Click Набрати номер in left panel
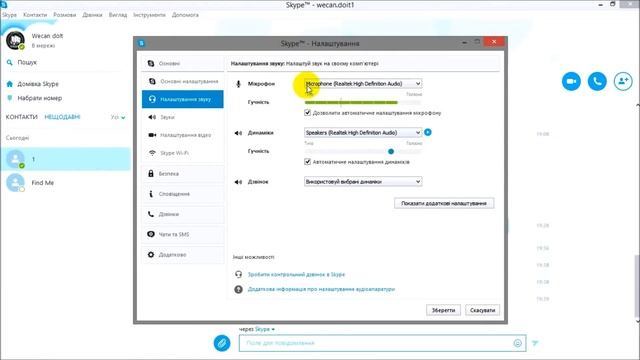 (x=40, y=98)
